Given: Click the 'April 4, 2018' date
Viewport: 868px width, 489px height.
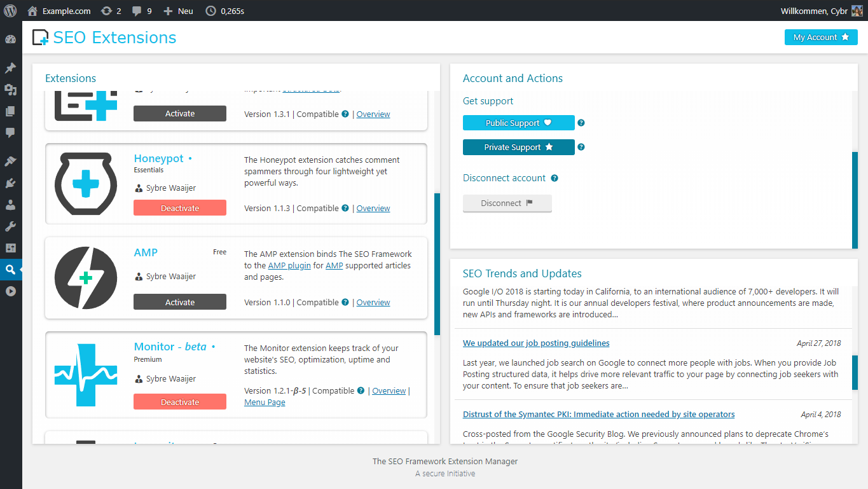Looking at the screenshot, I should [x=821, y=415].
